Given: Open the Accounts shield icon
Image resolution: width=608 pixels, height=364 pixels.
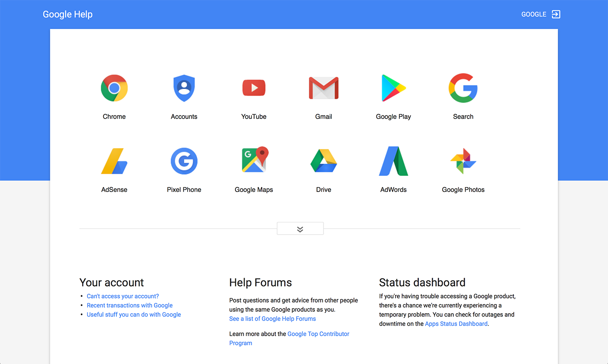Looking at the screenshot, I should pyautogui.click(x=184, y=88).
